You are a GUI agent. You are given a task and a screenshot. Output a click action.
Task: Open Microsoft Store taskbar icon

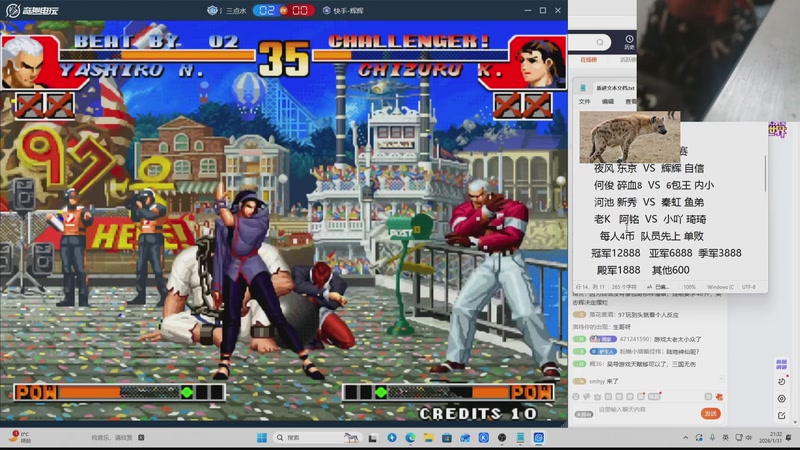(447, 438)
